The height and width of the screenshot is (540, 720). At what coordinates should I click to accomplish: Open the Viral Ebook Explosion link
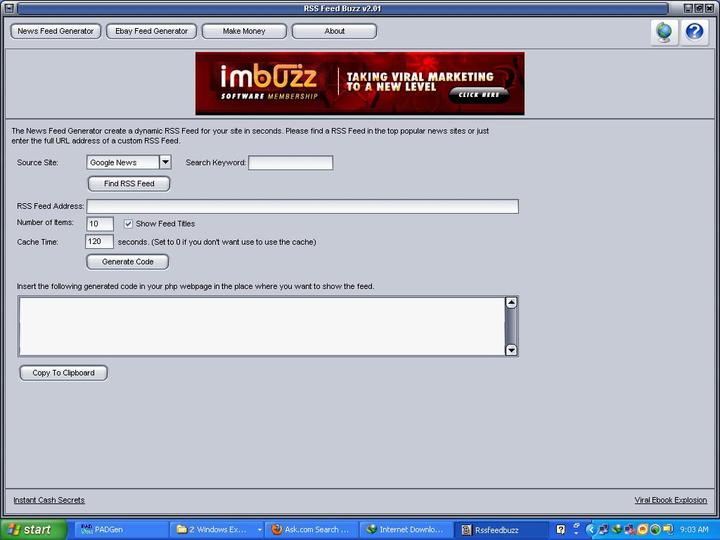(x=670, y=500)
